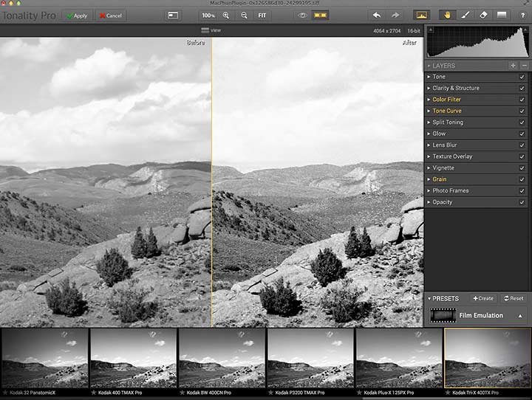Open the Film Emulation preset category dropdown

tap(520, 316)
